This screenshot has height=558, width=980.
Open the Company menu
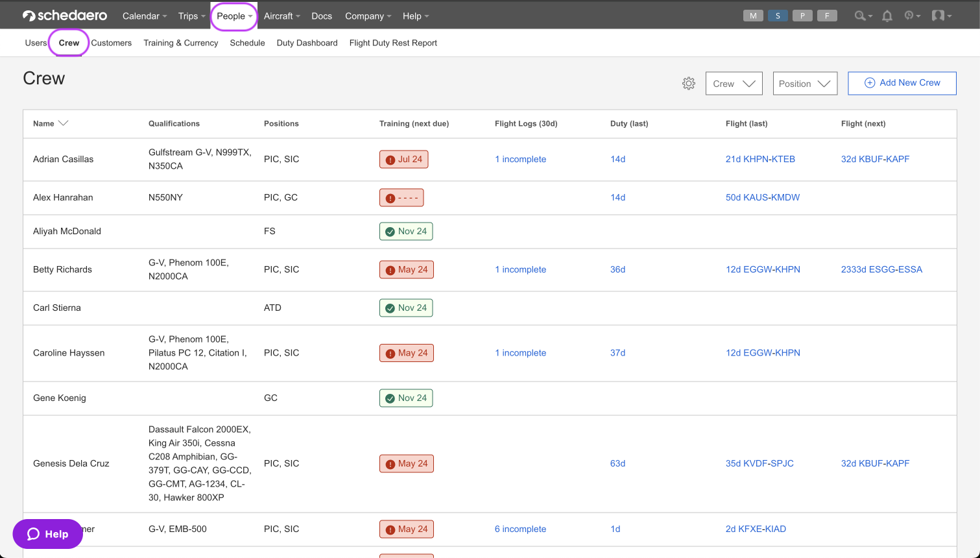368,16
